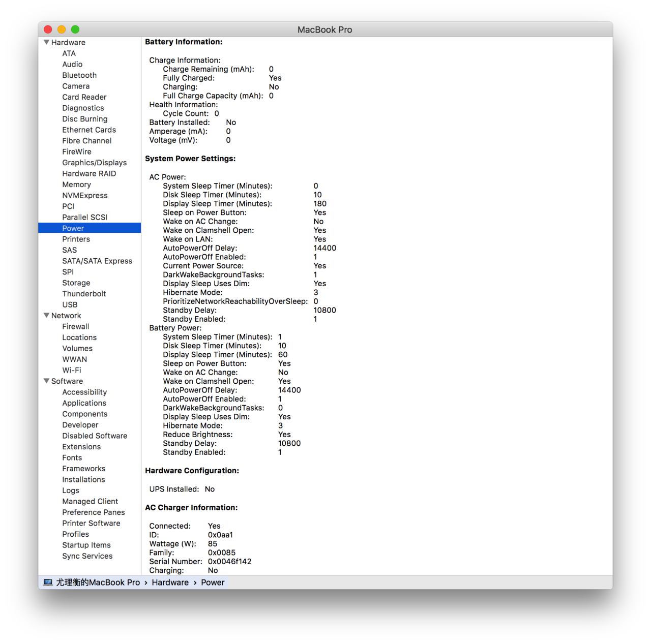Viewport: 651px width, 644px height.
Task: Select the highlighted Power entry
Action: [90, 228]
